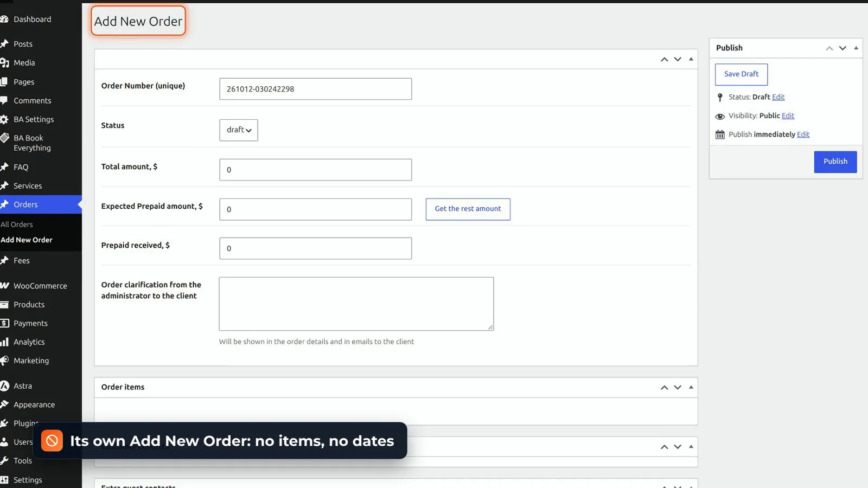Click the Comments bubble icon

pos(4,101)
